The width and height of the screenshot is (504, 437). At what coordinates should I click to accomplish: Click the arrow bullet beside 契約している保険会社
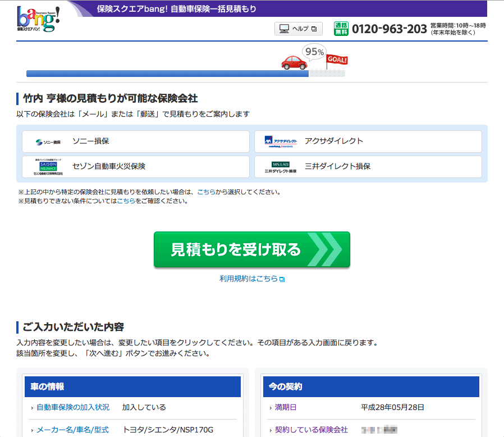(x=271, y=431)
